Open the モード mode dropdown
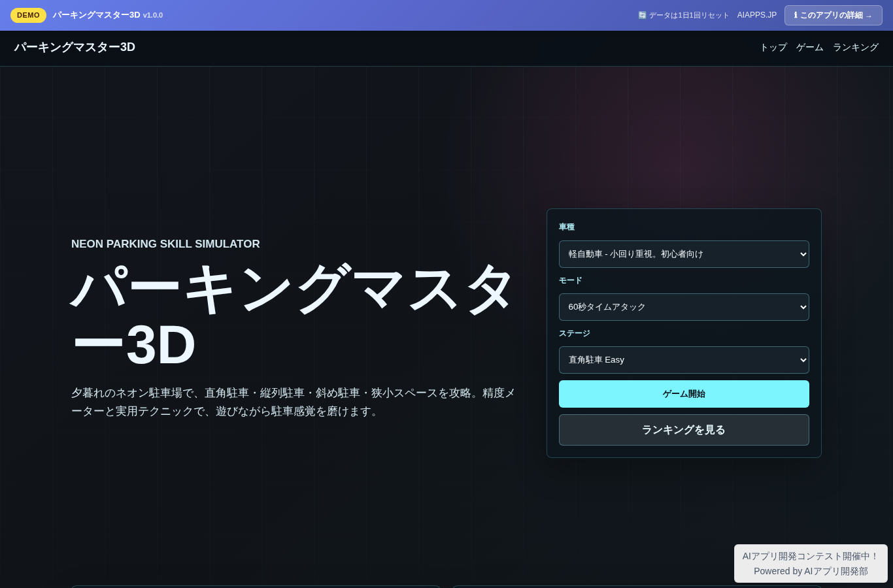893x588 pixels. click(x=684, y=307)
